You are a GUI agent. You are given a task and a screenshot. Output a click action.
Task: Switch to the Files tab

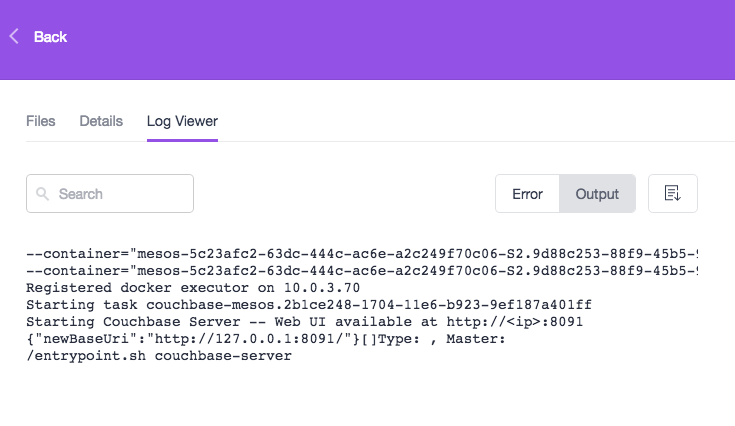click(x=41, y=121)
